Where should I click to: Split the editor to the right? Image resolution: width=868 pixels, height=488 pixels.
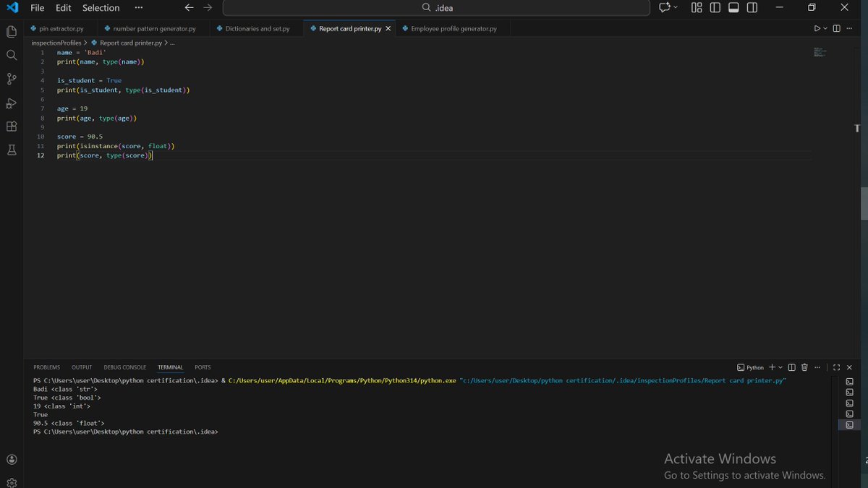[836, 28]
